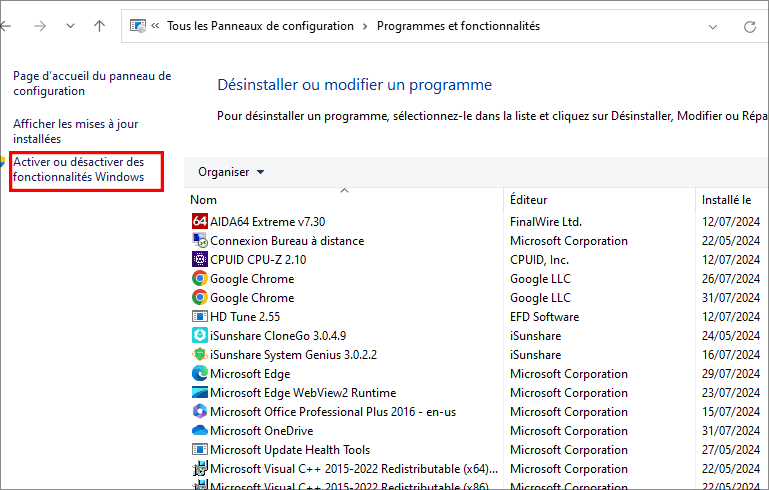Select the Microsoft Update Health Tools entry
This screenshot has width=769, height=490.
tap(290, 450)
